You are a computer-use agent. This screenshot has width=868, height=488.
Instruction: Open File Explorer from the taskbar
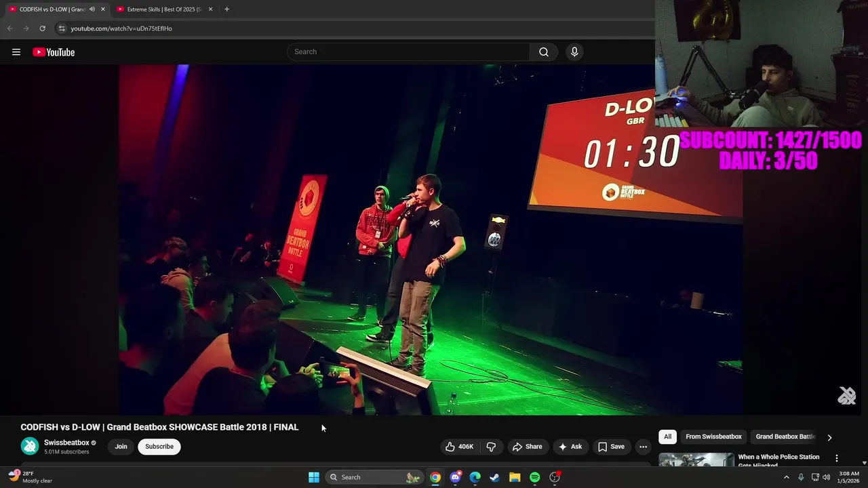[515, 477]
